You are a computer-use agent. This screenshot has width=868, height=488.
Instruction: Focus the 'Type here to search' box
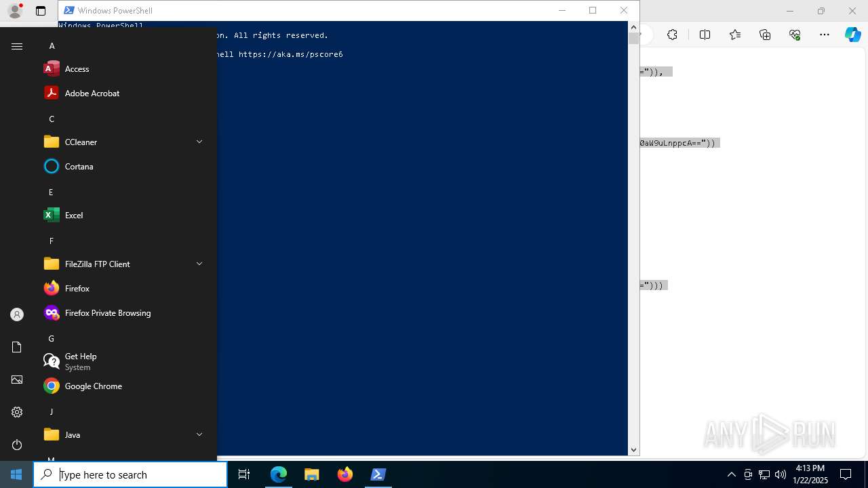point(130,474)
